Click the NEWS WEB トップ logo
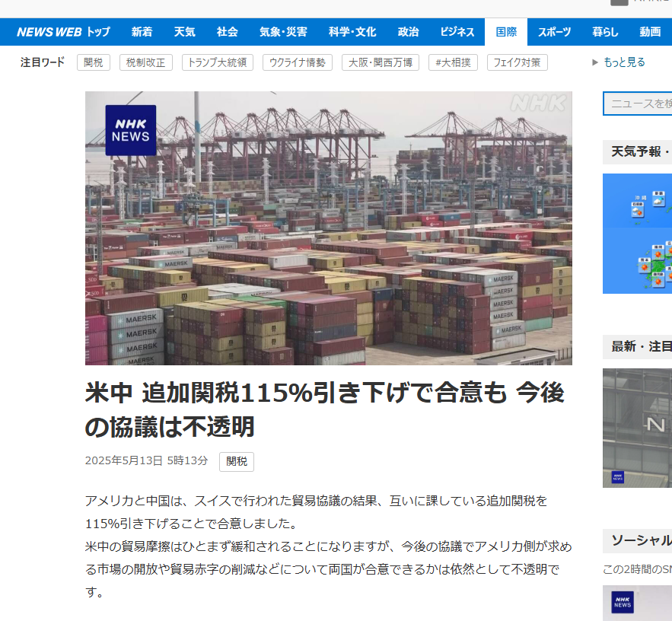Image resolution: width=672 pixels, height=621 pixels. [x=63, y=32]
